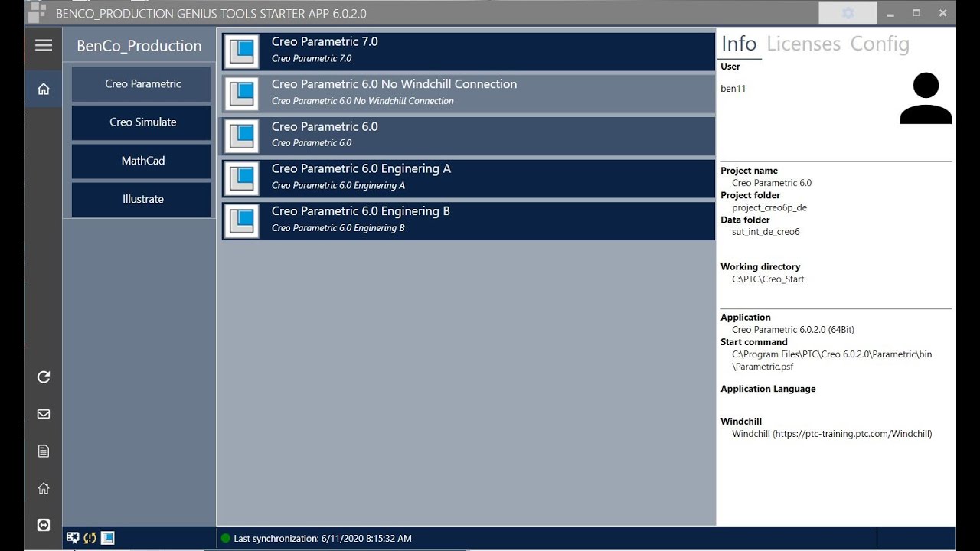980x551 pixels.
Task: Click the icon beside Creo Parametric 6.0
Action: tap(241, 136)
